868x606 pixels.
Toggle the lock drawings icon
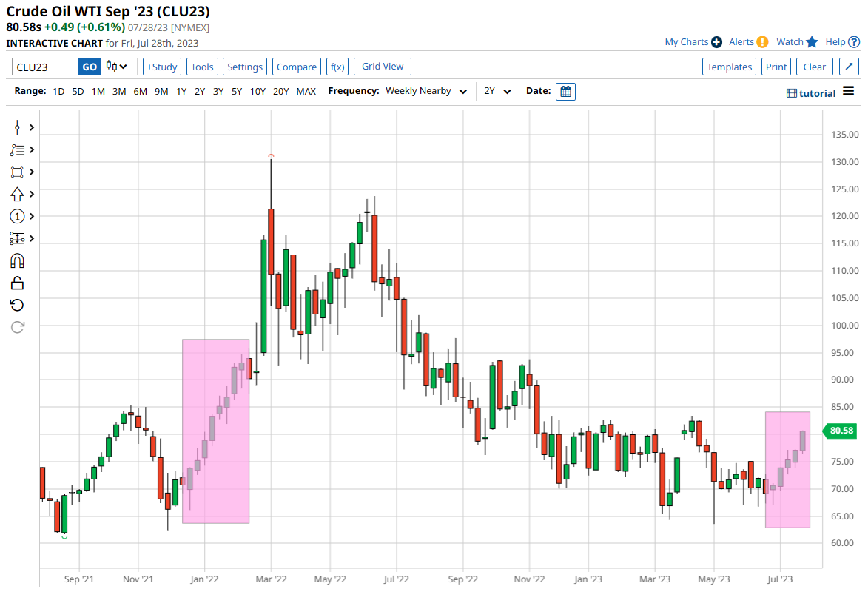point(17,283)
